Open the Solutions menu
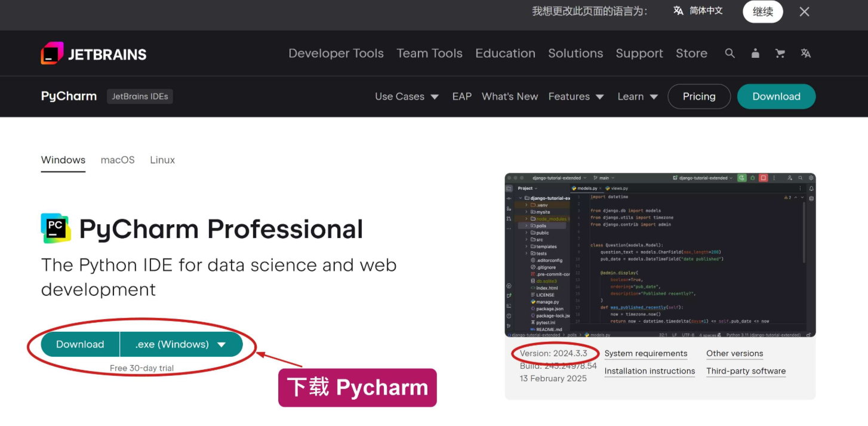The width and height of the screenshot is (868, 426). point(576,54)
